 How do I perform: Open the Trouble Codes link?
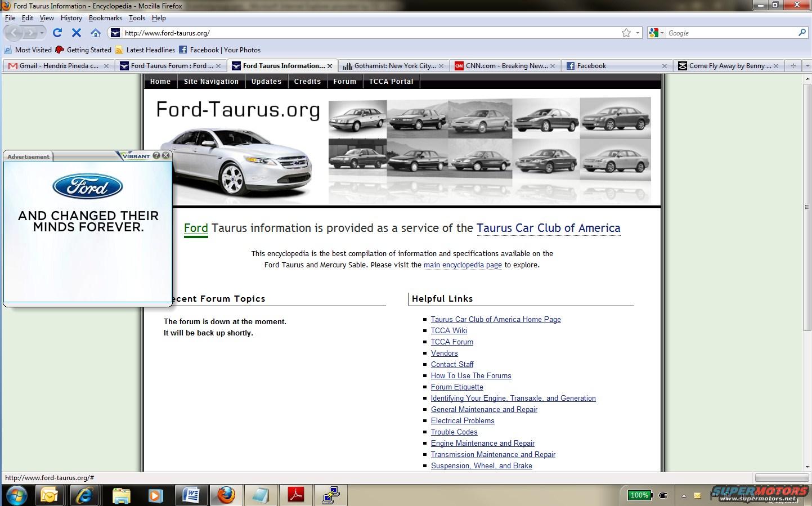[454, 432]
